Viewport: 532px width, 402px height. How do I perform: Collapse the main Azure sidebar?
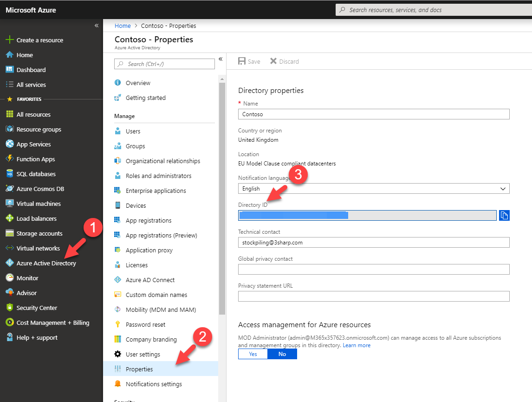[x=97, y=26]
